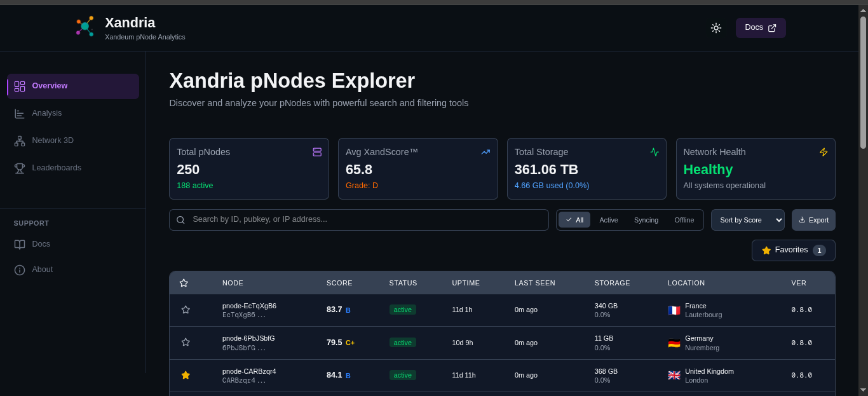Click the Analysis chart icon
Image resolution: width=868 pixels, height=396 pixels.
tap(20, 114)
